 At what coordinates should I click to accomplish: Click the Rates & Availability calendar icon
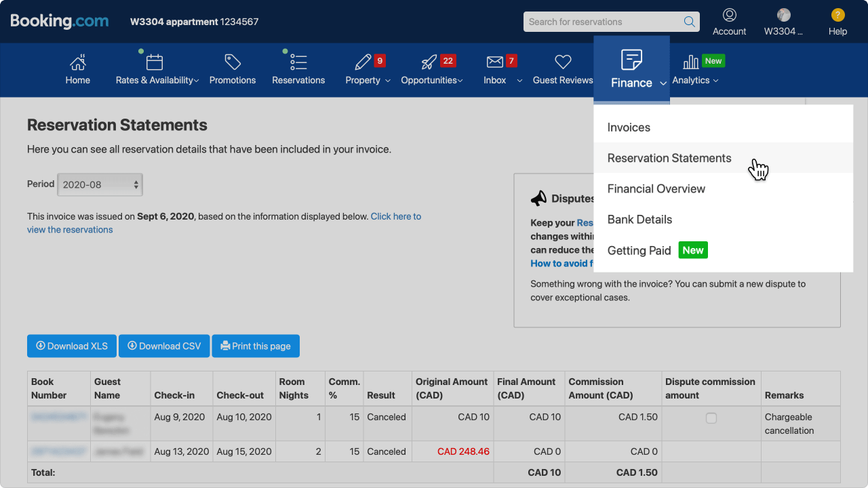click(x=155, y=62)
